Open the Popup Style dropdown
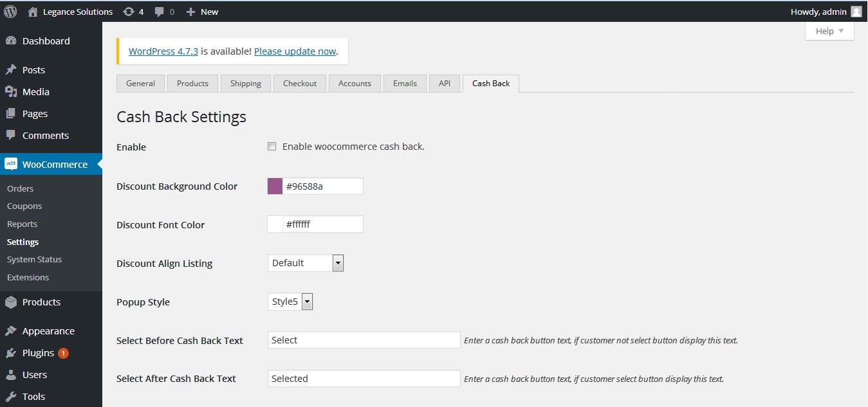868x407 pixels. click(x=307, y=302)
